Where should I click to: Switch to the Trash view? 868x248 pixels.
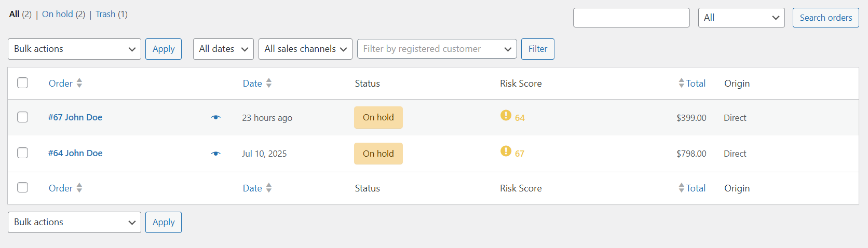click(105, 14)
